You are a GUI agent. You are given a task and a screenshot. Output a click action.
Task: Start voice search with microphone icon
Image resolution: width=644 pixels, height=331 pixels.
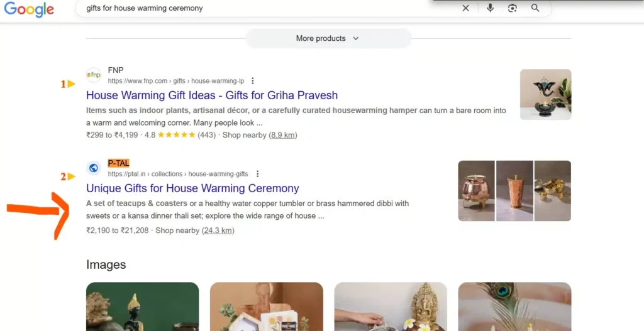point(490,8)
